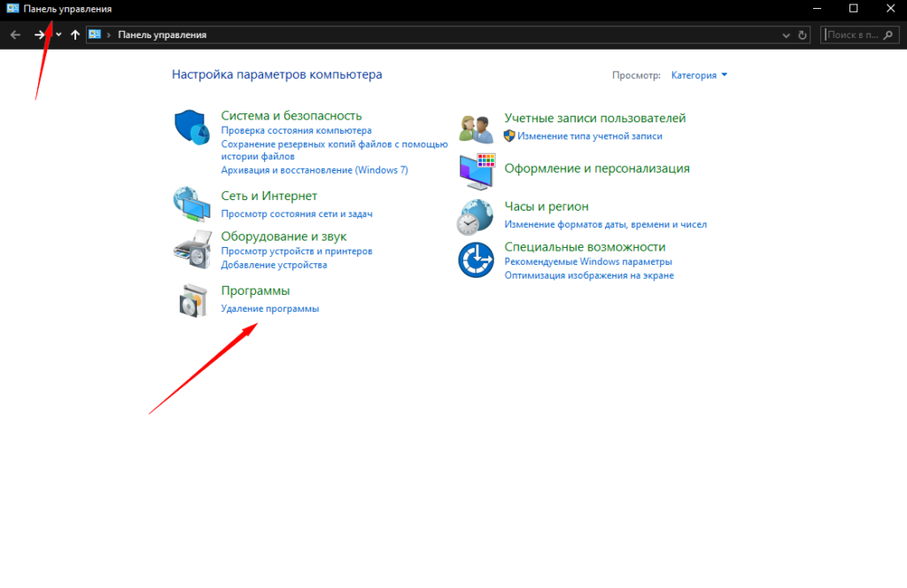Click Рекомендуемые Windows параметры link
This screenshot has width=907, height=588.
[x=588, y=262]
